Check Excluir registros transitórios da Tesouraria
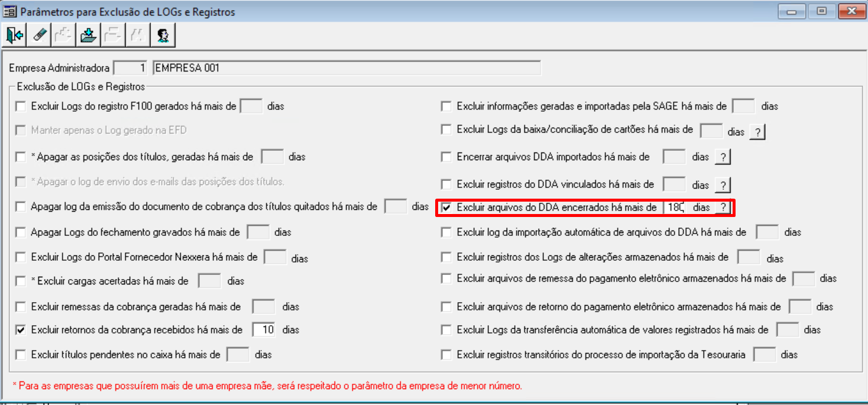Screen dimensions: 868x405 click(x=446, y=355)
